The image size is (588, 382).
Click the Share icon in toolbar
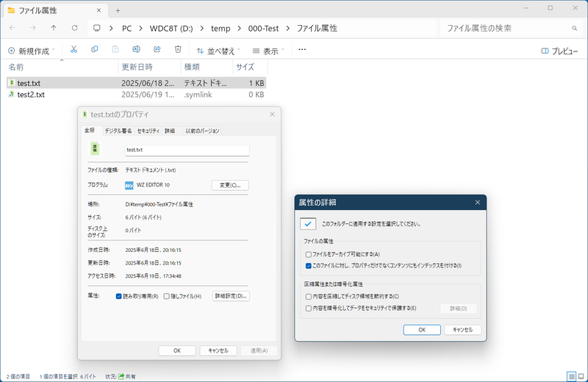pyautogui.click(x=157, y=49)
